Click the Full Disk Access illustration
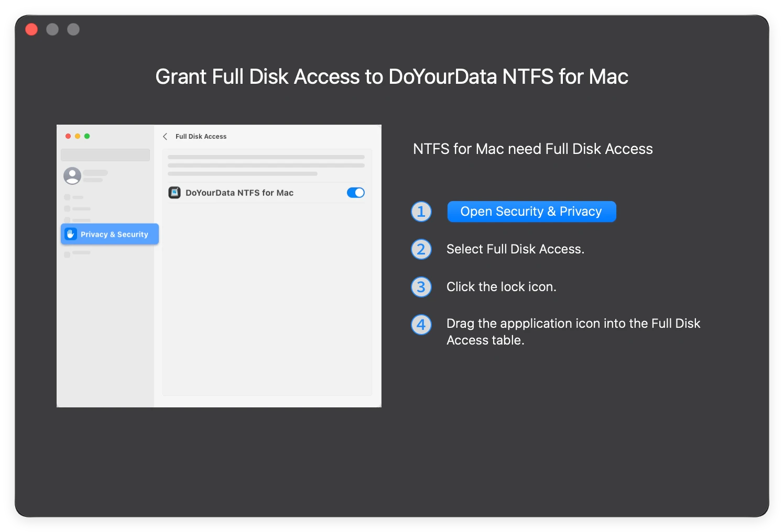784x532 pixels. point(219,266)
